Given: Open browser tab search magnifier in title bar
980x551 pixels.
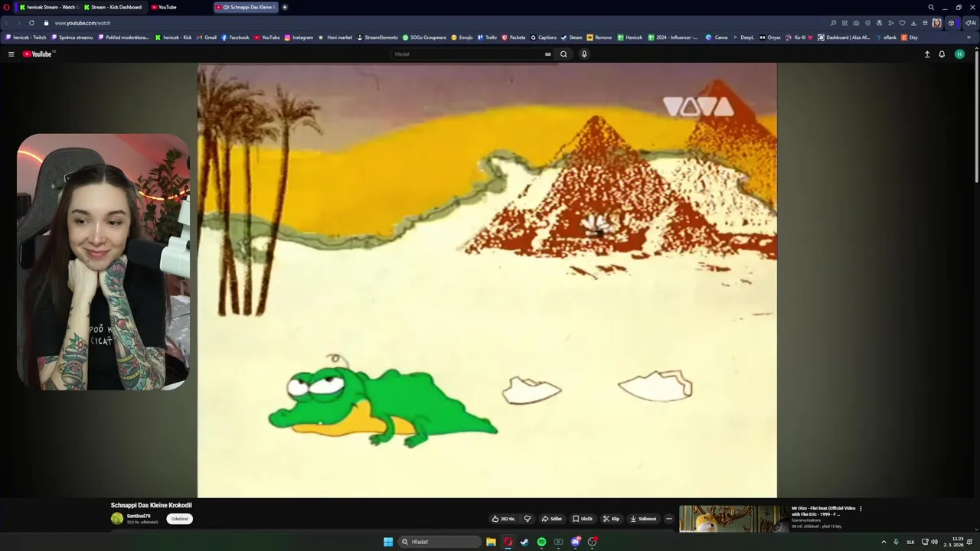Looking at the screenshot, I should pos(931,7).
